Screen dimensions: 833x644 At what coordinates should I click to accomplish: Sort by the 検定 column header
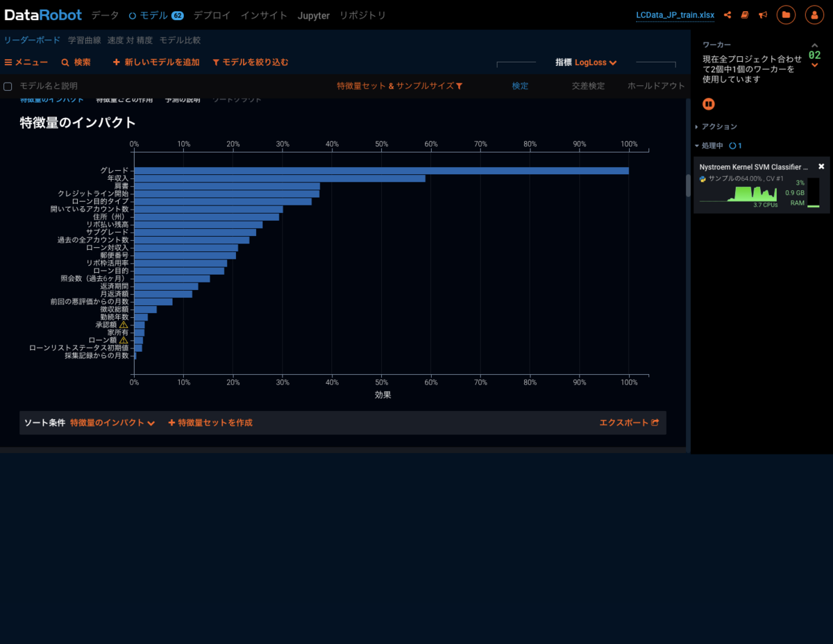(520, 86)
